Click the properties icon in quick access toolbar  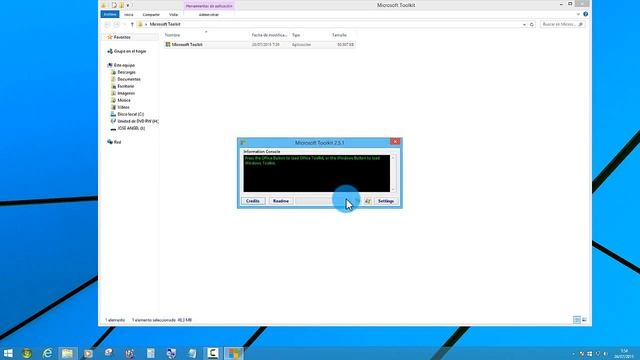(x=114, y=5)
